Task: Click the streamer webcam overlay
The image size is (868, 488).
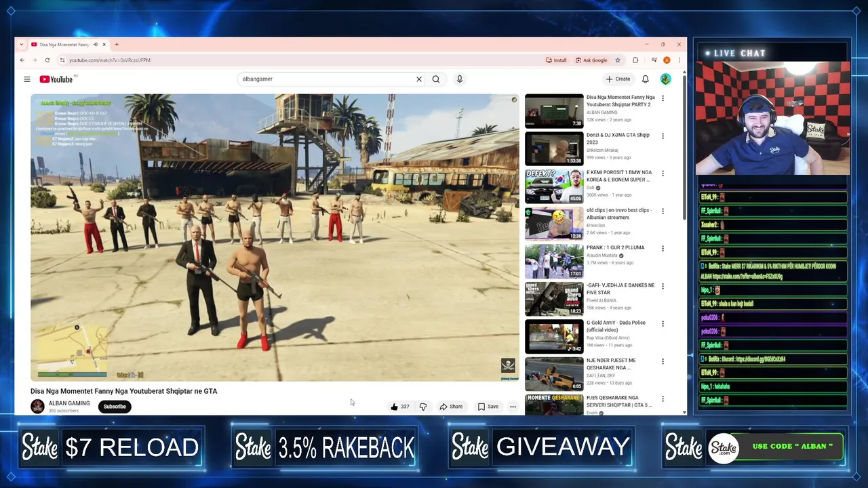Action: pyautogui.click(x=772, y=119)
